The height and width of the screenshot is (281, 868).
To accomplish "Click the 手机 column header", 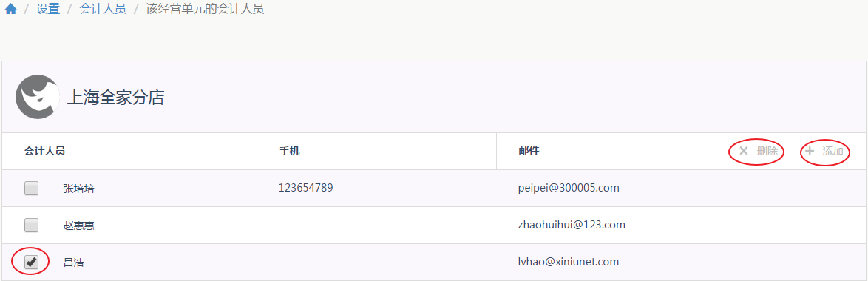I will point(290,151).
